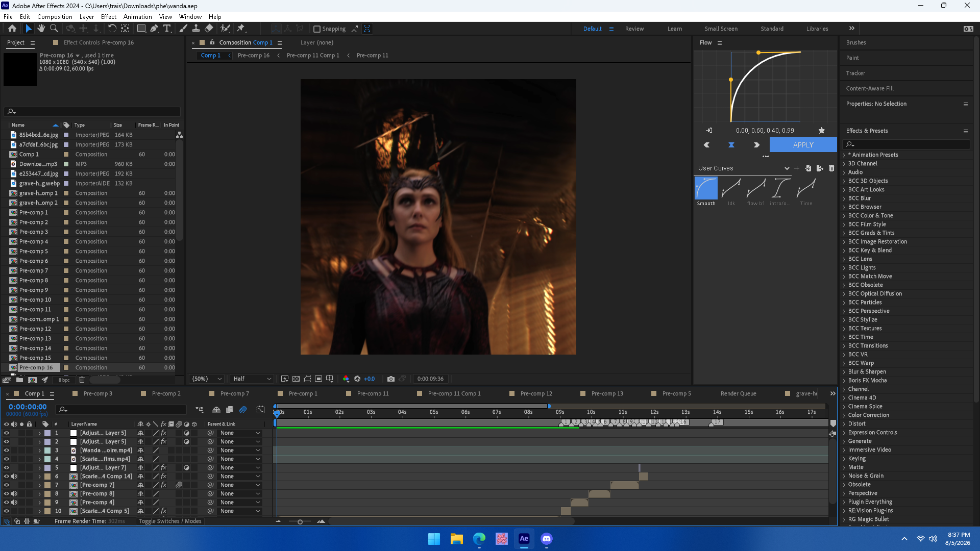Viewport: 980px width, 551px height.
Task: Click the lavender label color of layer 1
Action: click(47, 433)
